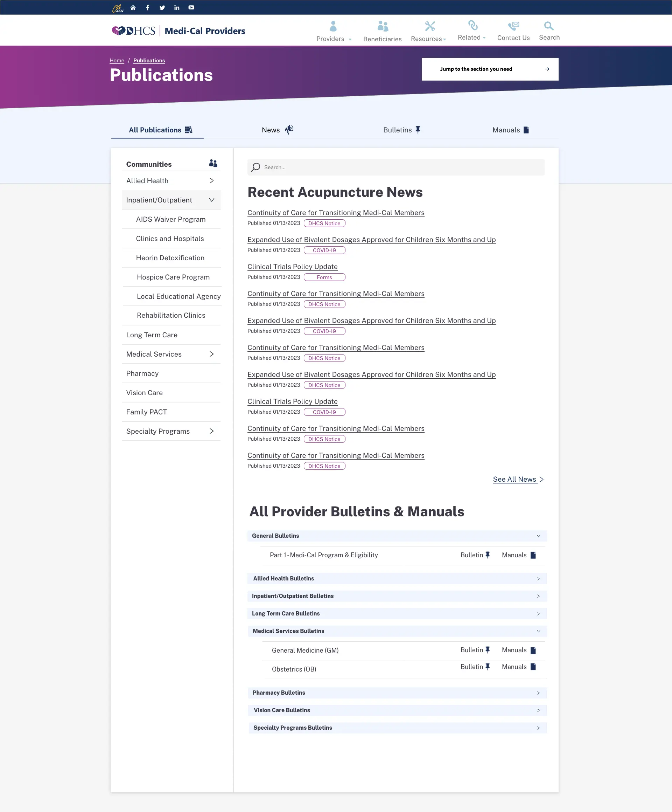Click inside the publications search field

397,167
